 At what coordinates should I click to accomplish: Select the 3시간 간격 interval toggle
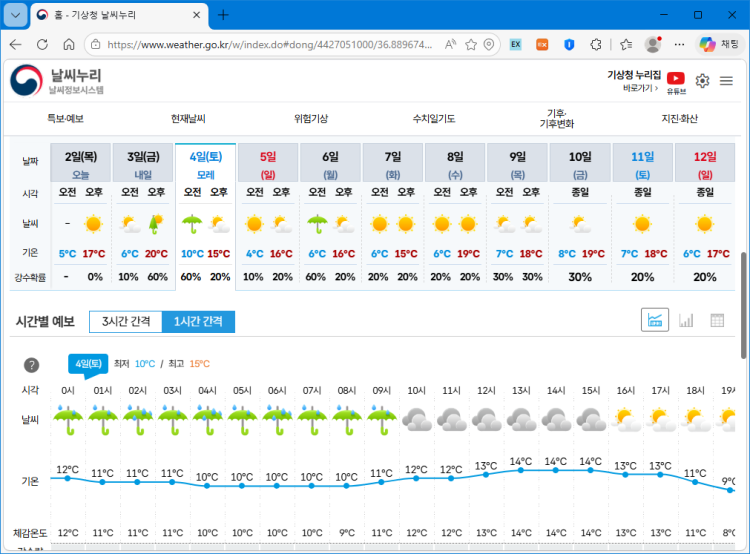tap(125, 321)
